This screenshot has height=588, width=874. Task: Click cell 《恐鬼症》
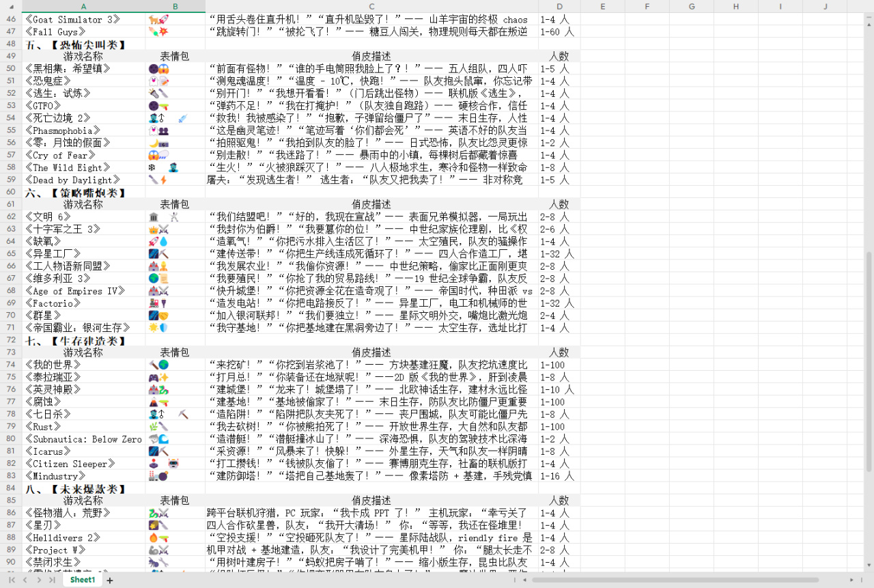tap(83, 81)
